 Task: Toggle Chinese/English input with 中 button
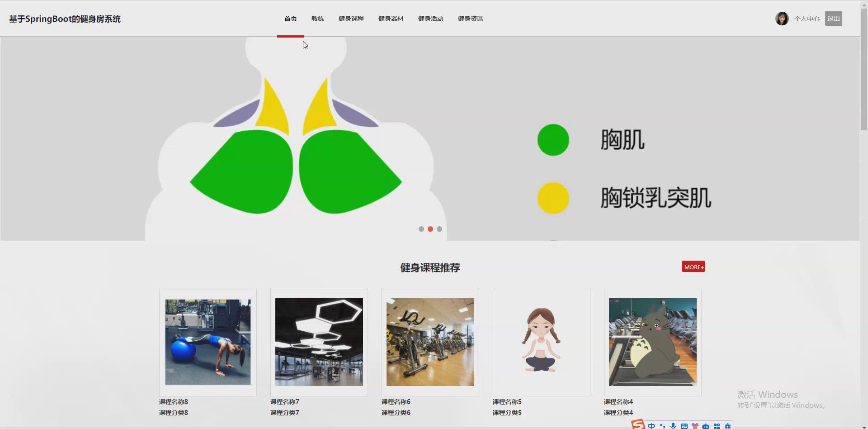[651, 426]
